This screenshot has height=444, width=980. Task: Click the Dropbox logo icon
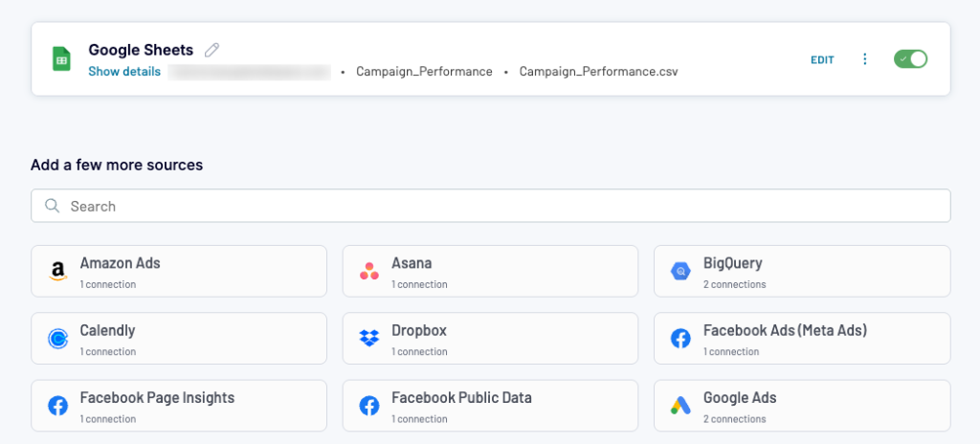point(369,339)
